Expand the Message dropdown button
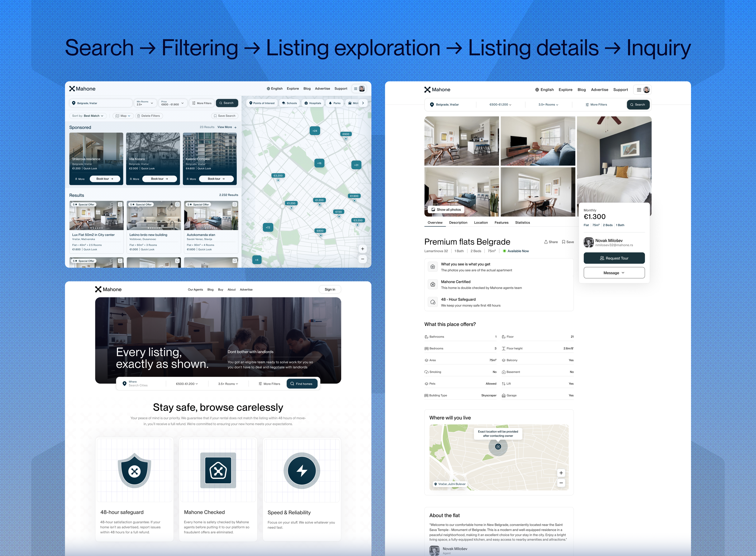This screenshot has width=756, height=556. point(614,273)
